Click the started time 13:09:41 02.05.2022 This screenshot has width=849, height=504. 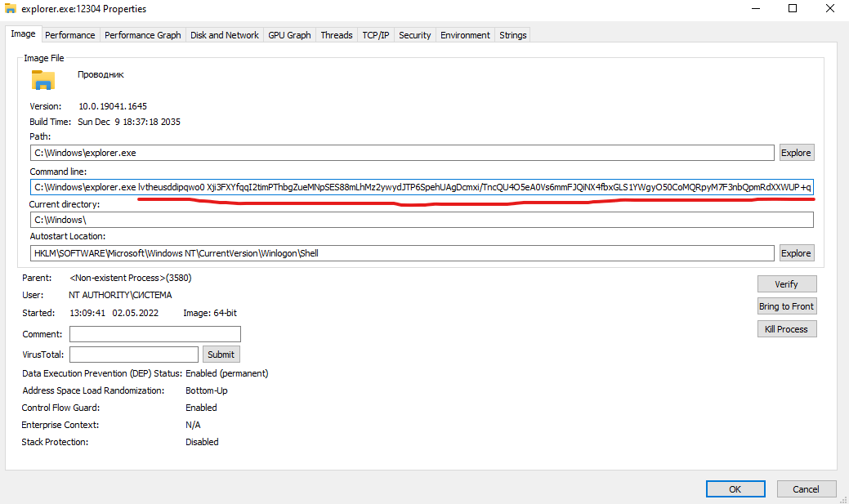click(114, 313)
